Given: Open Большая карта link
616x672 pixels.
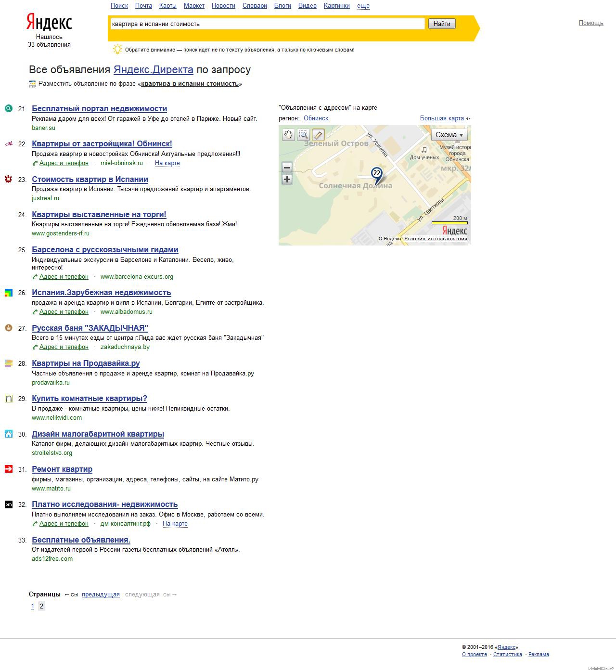Looking at the screenshot, I should 442,118.
